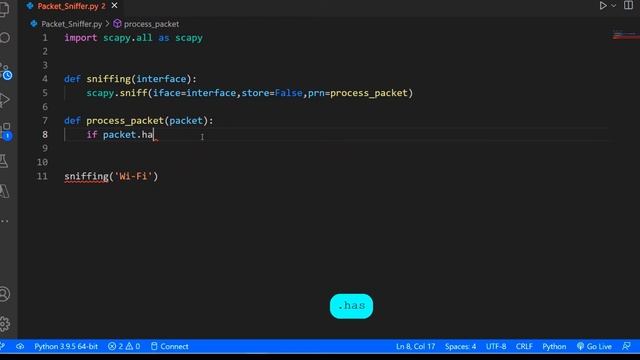Click line number 8 in the gutter
Image resolution: width=640 pixels, height=360 pixels.
click(45, 135)
